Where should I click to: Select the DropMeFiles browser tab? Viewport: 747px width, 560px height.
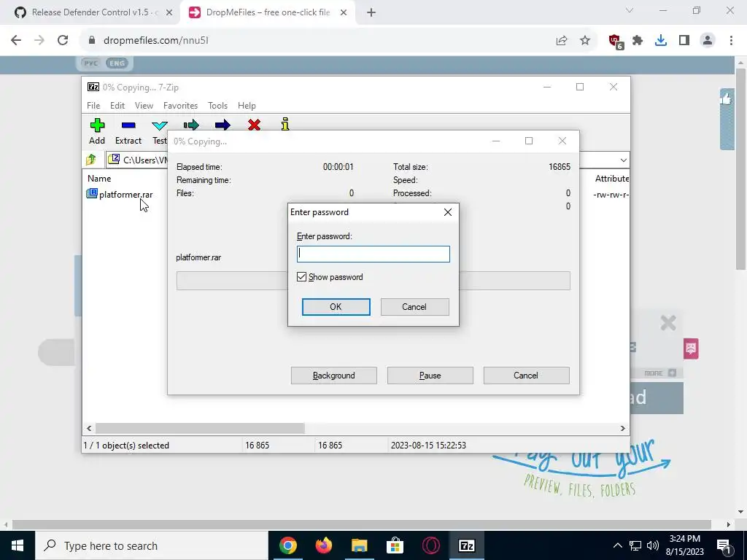pyautogui.click(x=267, y=12)
